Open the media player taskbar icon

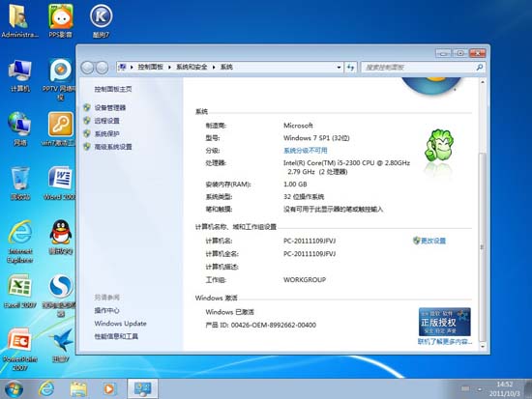pos(109,388)
